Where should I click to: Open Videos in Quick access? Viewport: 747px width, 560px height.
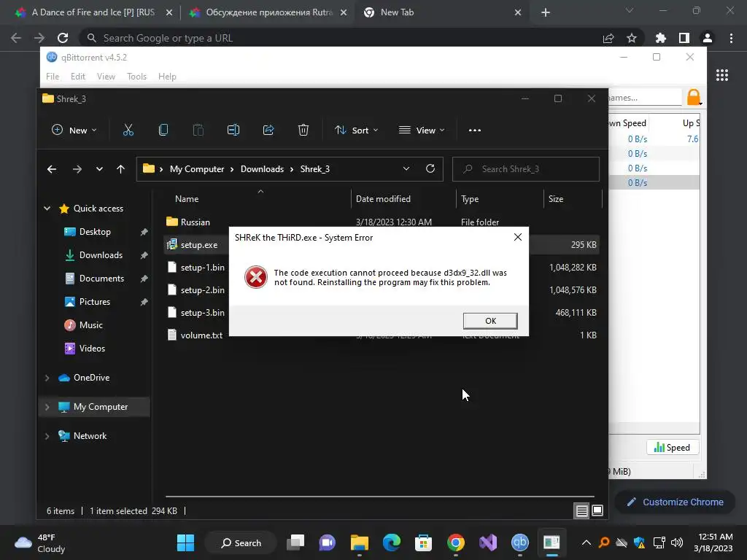point(92,349)
